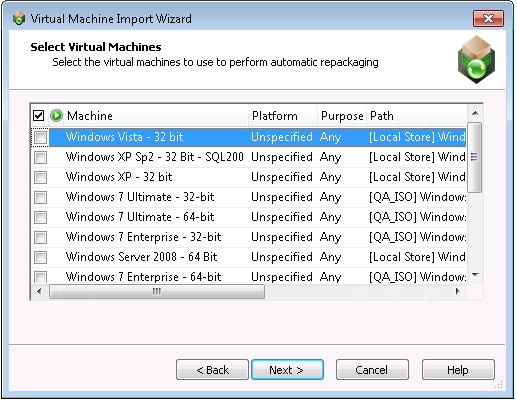Viewport: 517px width, 401px height.
Task: Select the Windows 7 Enterprise - 32-bit row
Action: point(249,237)
